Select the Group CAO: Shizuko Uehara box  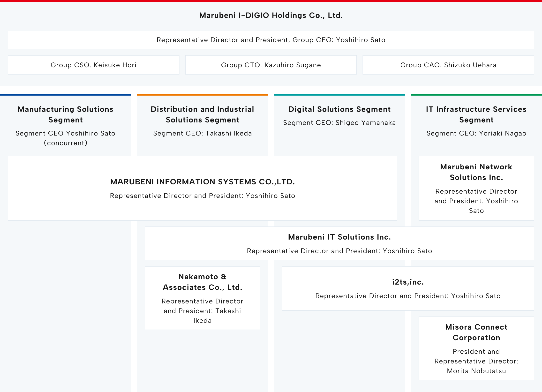pyautogui.click(x=448, y=65)
